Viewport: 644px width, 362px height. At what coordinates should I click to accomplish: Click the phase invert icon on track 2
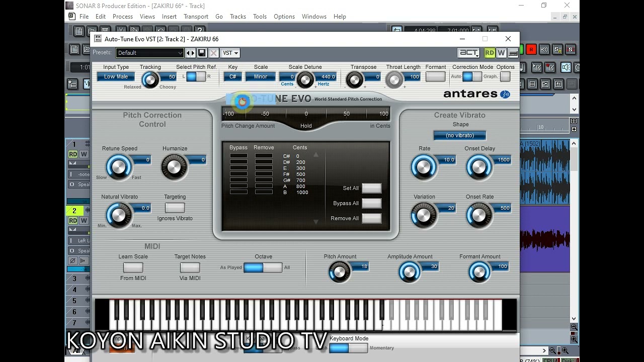[73, 261]
